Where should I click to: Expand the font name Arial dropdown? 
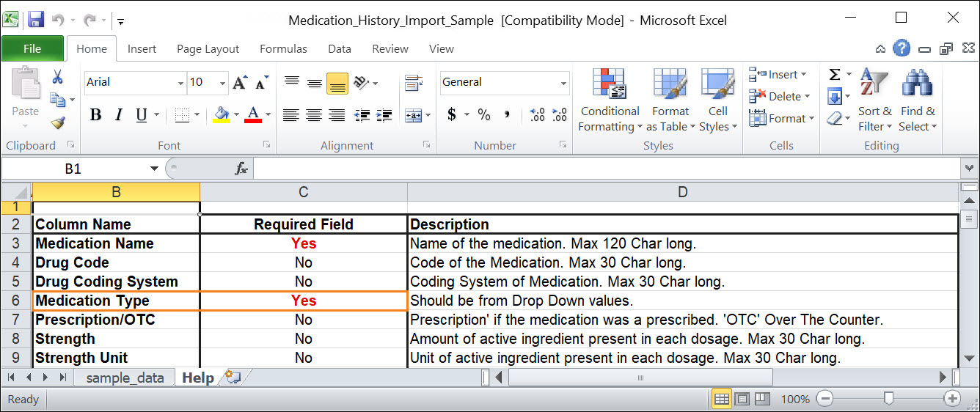click(180, 83)
